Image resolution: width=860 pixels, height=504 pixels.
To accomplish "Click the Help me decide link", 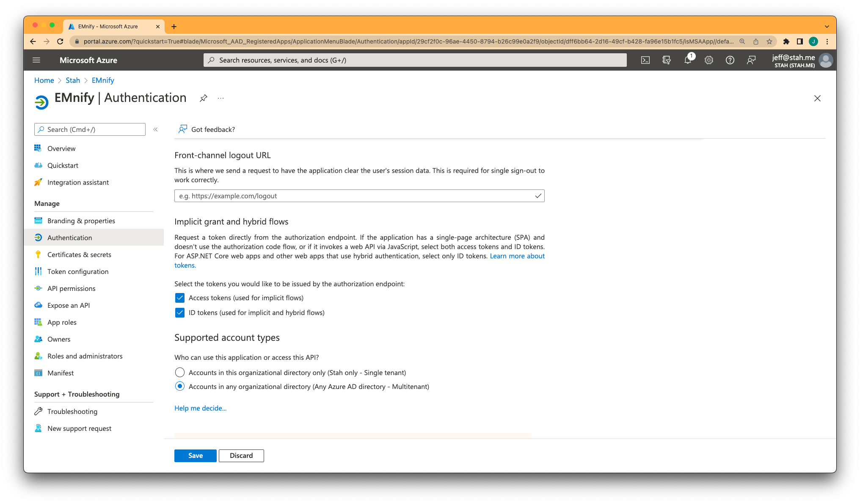I will (x=201, y=408).
